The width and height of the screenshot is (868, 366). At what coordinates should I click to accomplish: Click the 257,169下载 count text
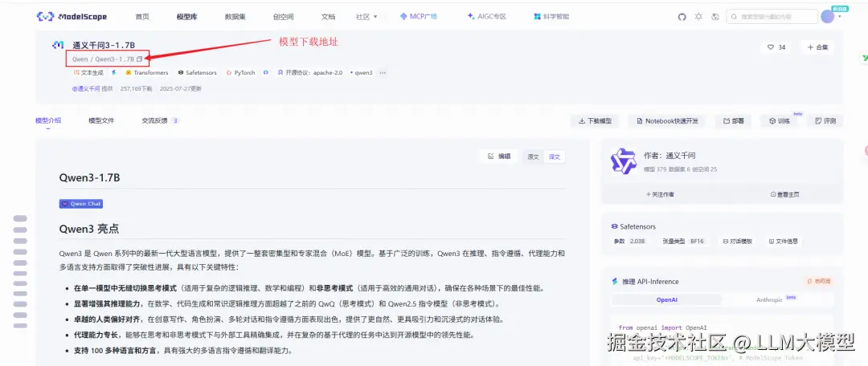coord(136,88)
